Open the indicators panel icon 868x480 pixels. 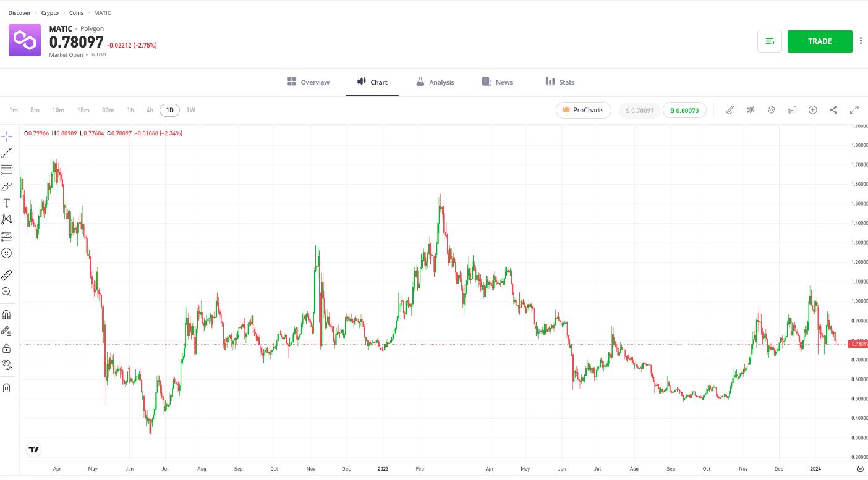pyautogui.click(x=792, y=110)
